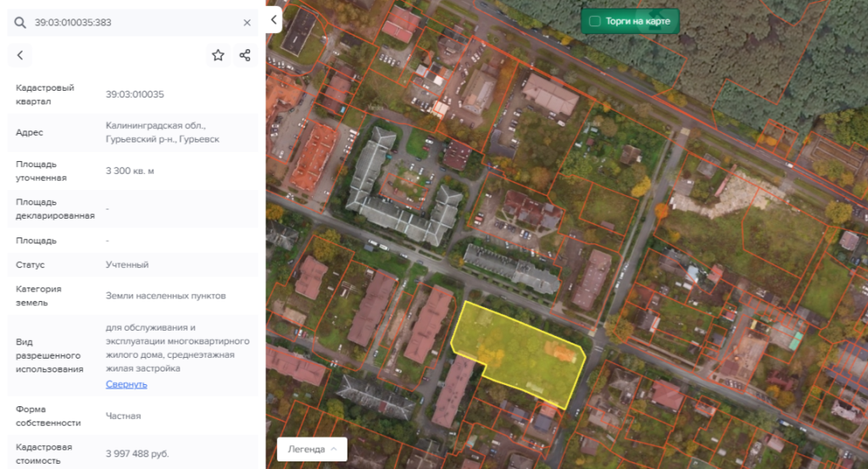
Task: Click the magnifier search icon
Action: 20,23
